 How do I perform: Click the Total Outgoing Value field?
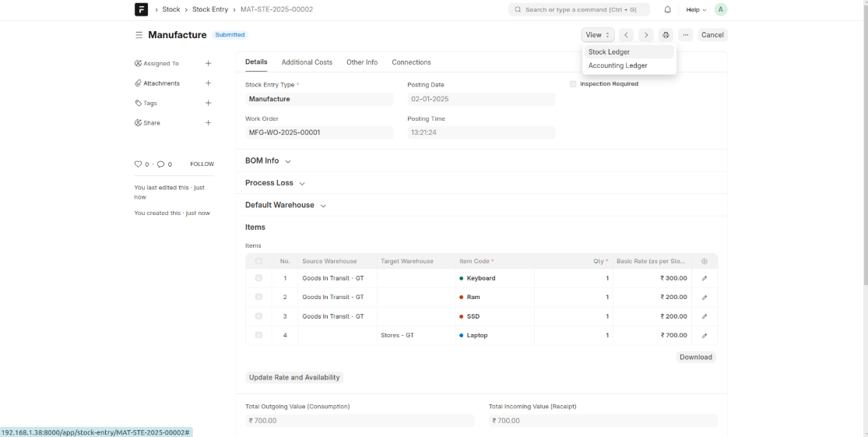coord(360,421)
